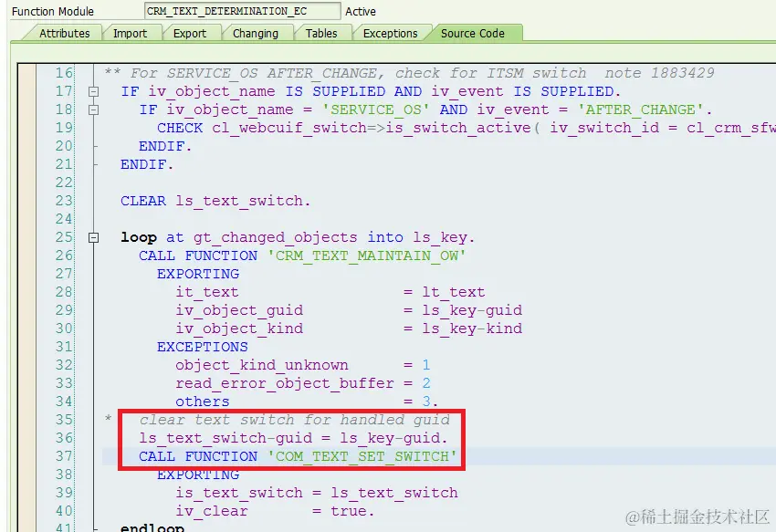
Task: Collapse the IF block on line 17
Action: 93,91
